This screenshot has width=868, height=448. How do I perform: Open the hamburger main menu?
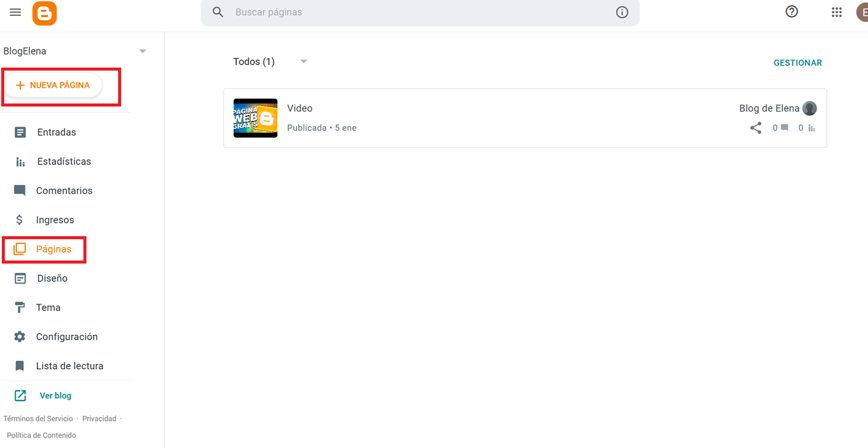click(15, 12)
